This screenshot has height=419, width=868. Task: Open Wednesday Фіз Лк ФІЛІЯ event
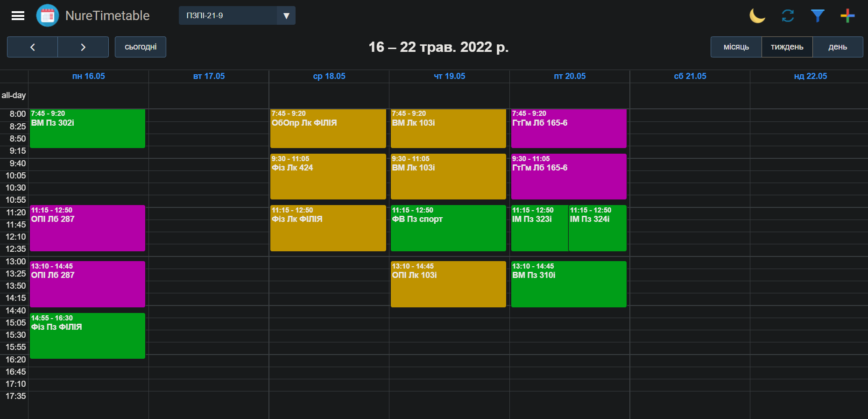tap(328, 228)
